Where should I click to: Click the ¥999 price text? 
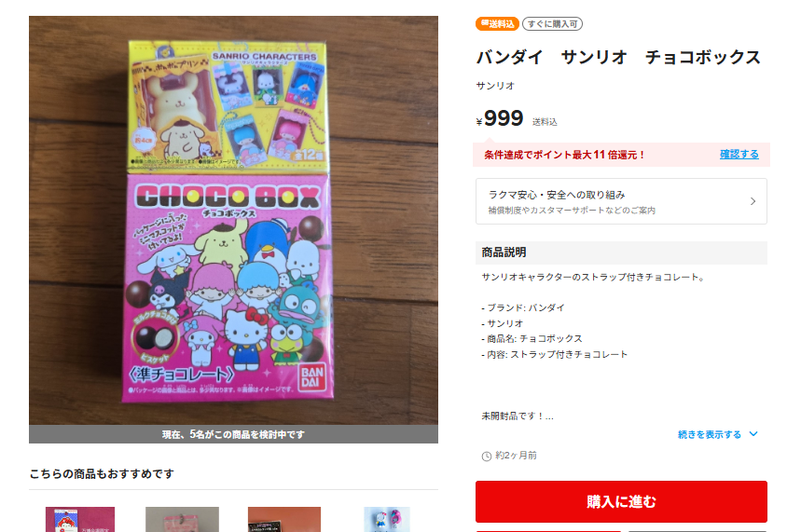[x=500, y=118]
